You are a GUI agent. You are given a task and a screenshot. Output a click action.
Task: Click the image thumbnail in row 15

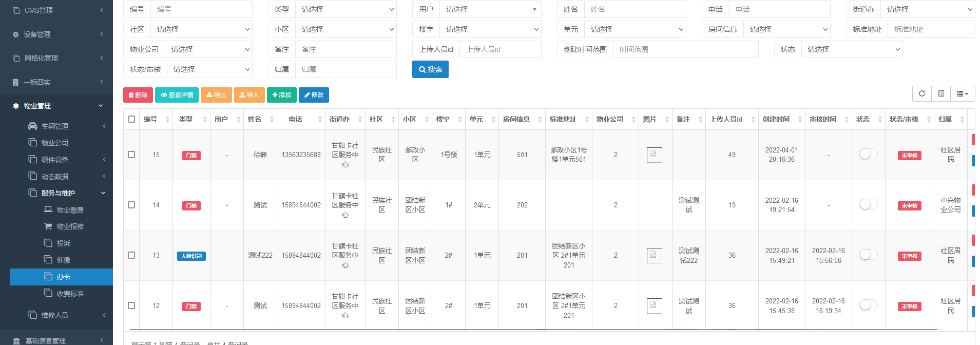point(654,155)
